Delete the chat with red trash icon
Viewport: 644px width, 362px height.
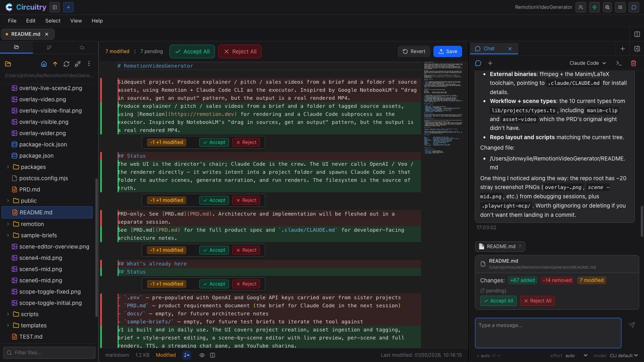[633, 63]
